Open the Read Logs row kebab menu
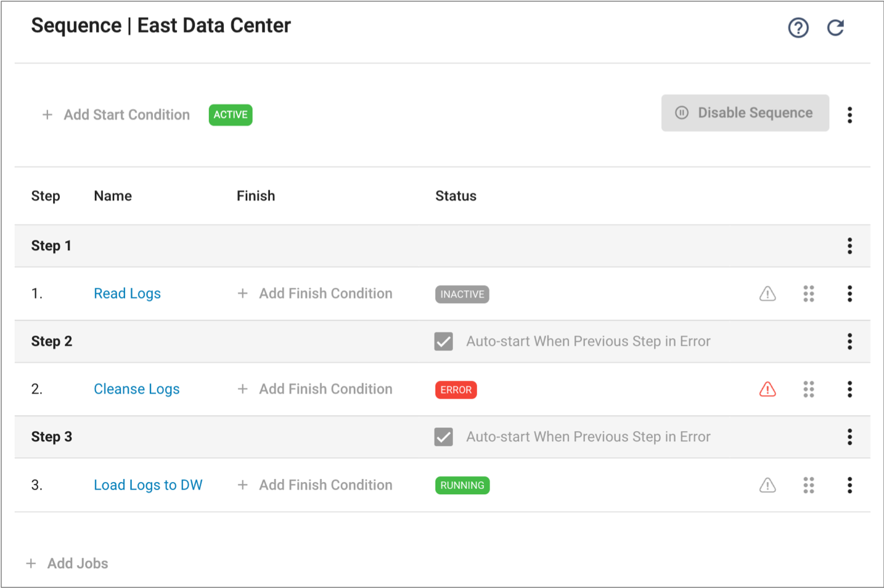The image size is (884, 588). pyautogui.click(x=849, y=293)
